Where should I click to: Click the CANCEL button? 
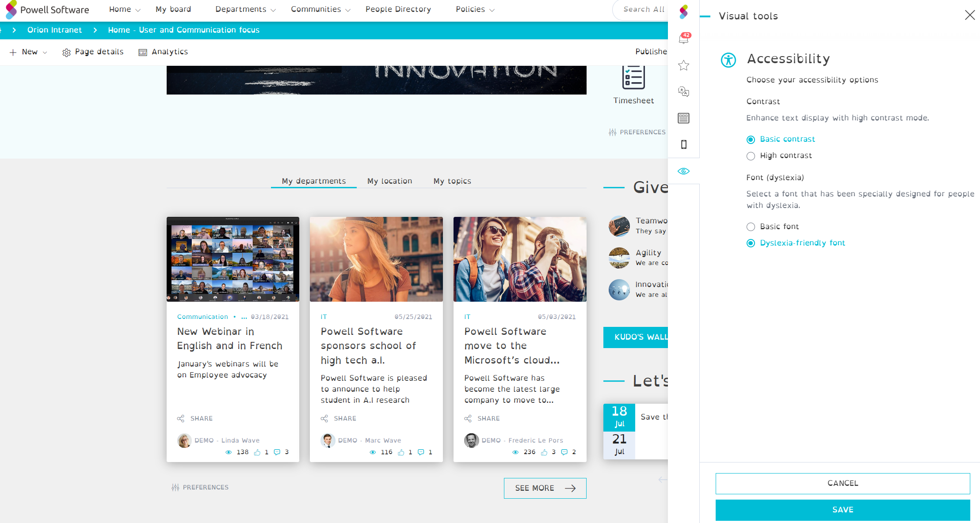843,483
